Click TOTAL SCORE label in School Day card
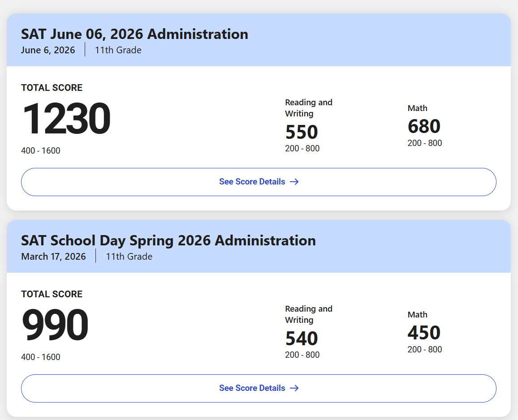The height and width of the screenshot is (420, 518). coord(52,294)
